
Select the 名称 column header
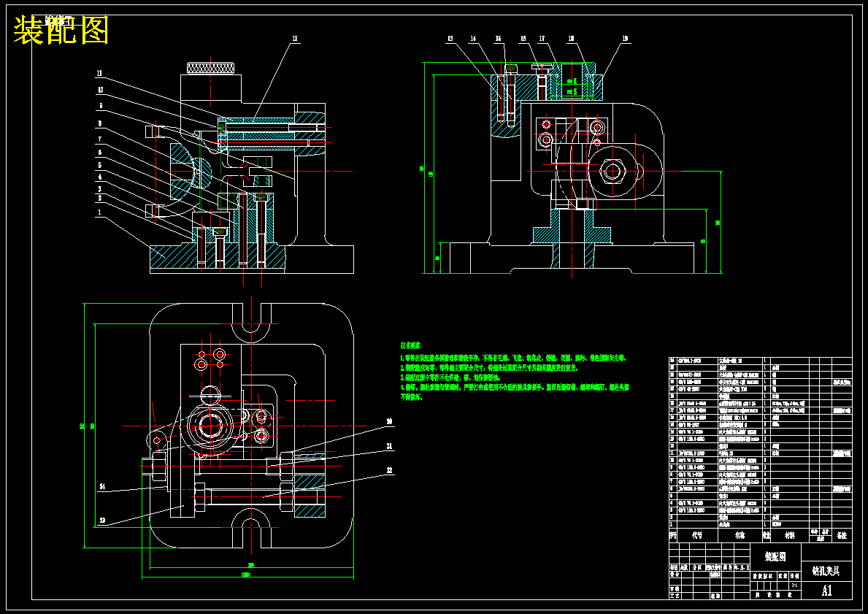pos(740,536)
